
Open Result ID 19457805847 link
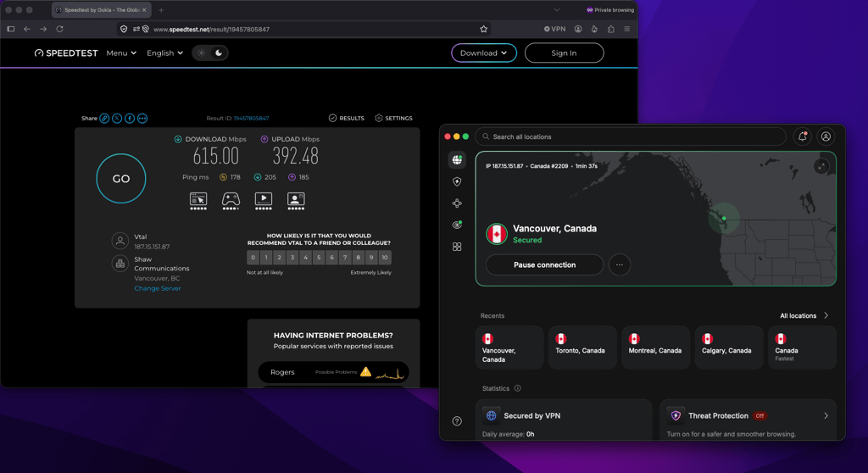[x=251, y=118]
